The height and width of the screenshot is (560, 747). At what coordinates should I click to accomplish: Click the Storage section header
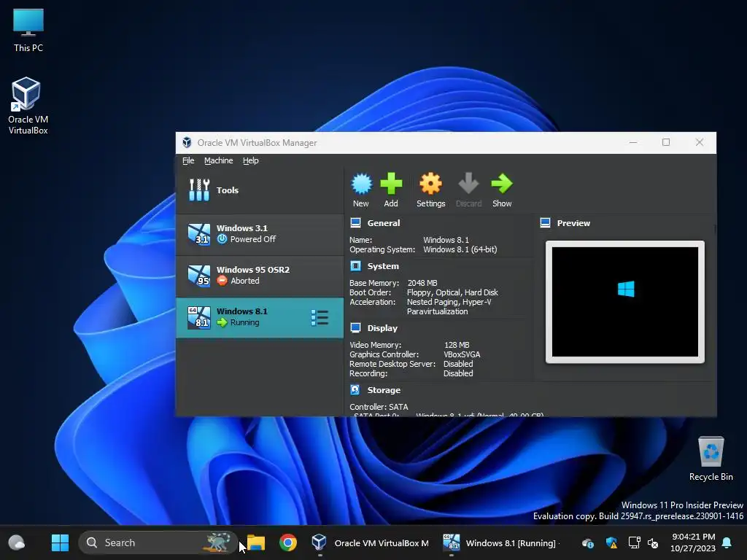click(x=384, y=390)
